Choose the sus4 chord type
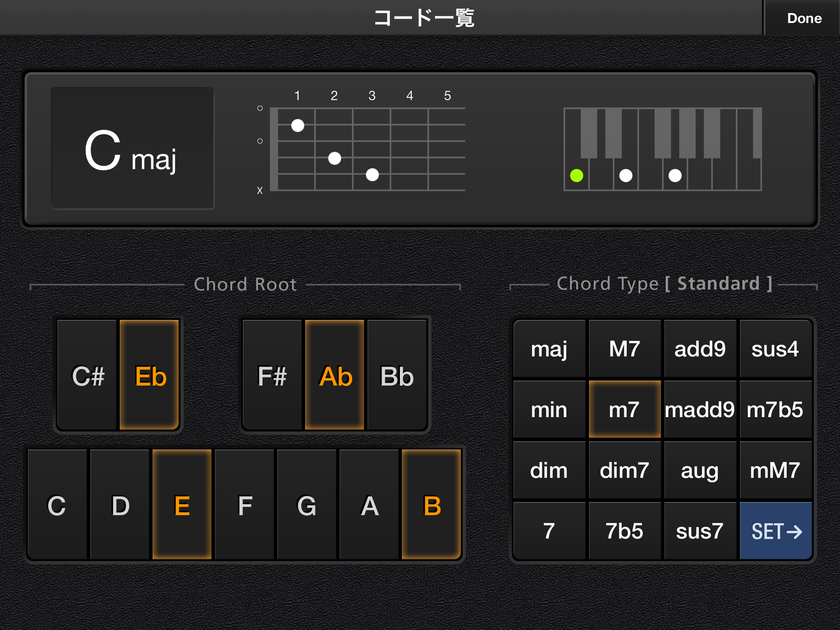Image resolution: width=840 pixels, height=630 pixels. coord(776,349)
